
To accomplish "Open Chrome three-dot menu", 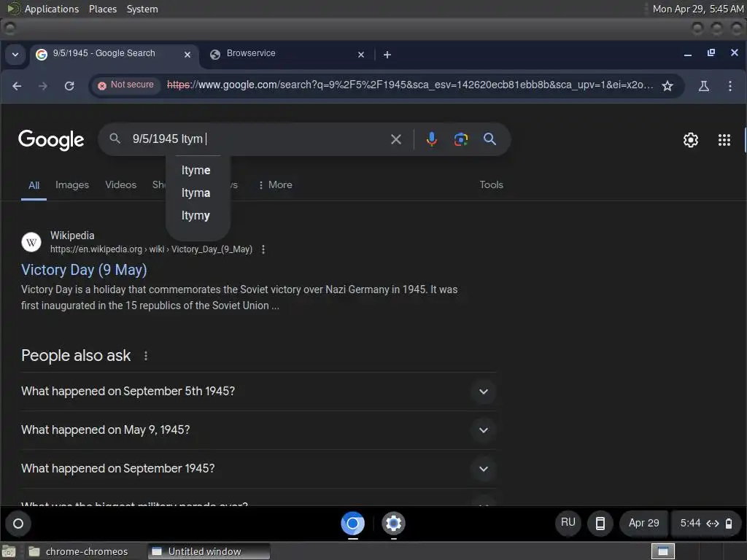I will (729, 86).
